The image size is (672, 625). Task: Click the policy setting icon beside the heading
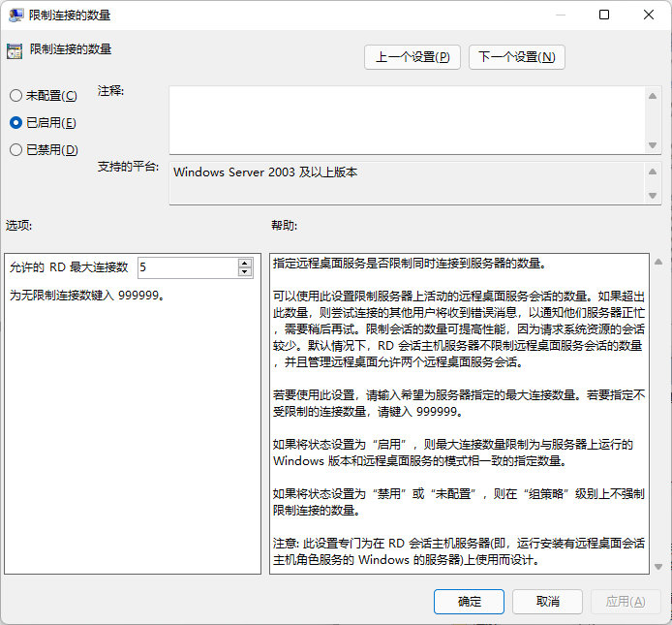pos(15,51)
